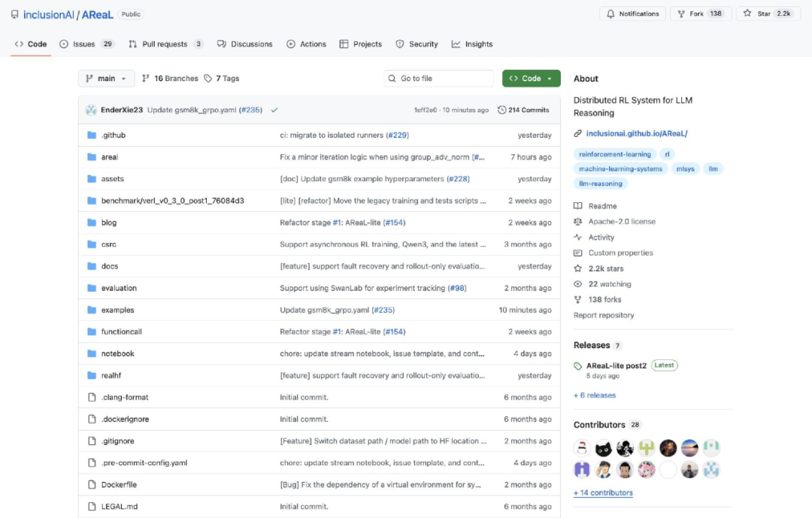Focus the Go to file search field
This screenshot has height=518, width=812.
438,78
